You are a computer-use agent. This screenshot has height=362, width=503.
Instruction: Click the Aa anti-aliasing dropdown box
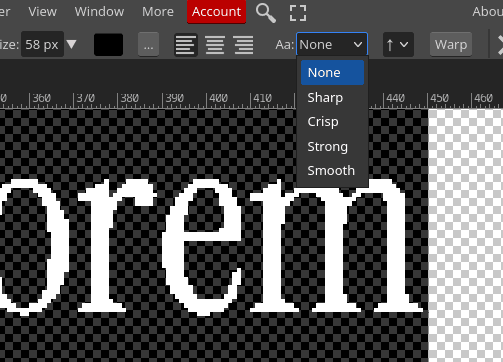[332, 44]
